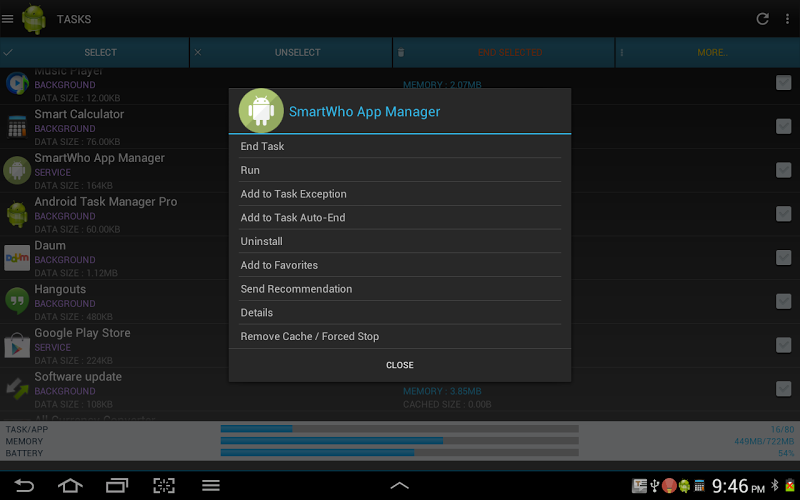800x500 pixels.
Task: Expand the notification panel up arrow
Action: tap(399, 486)
